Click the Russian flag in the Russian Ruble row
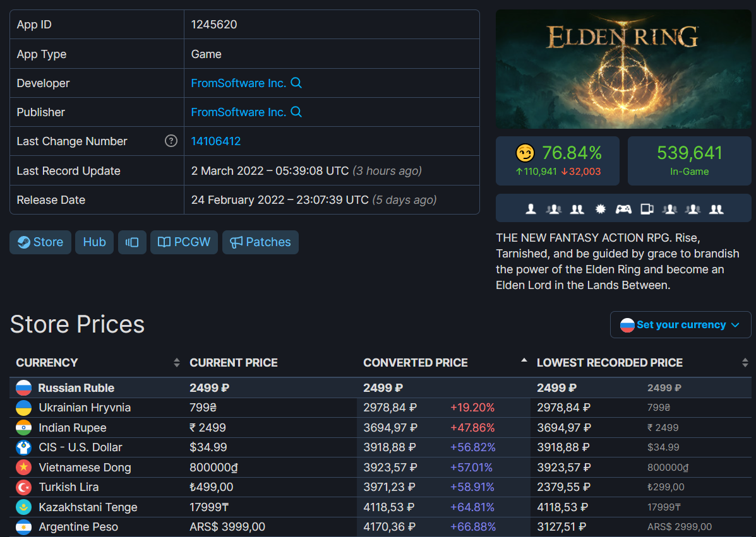 (23, 387)
